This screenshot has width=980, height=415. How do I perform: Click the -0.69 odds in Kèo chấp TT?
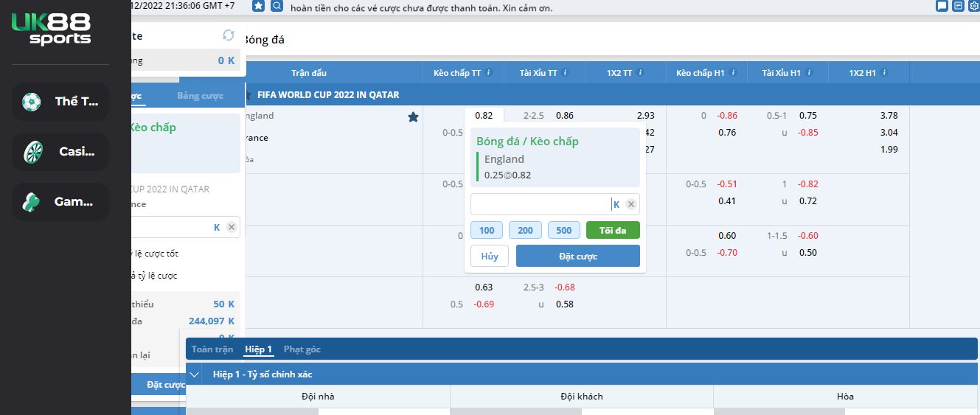coord(484,304)
